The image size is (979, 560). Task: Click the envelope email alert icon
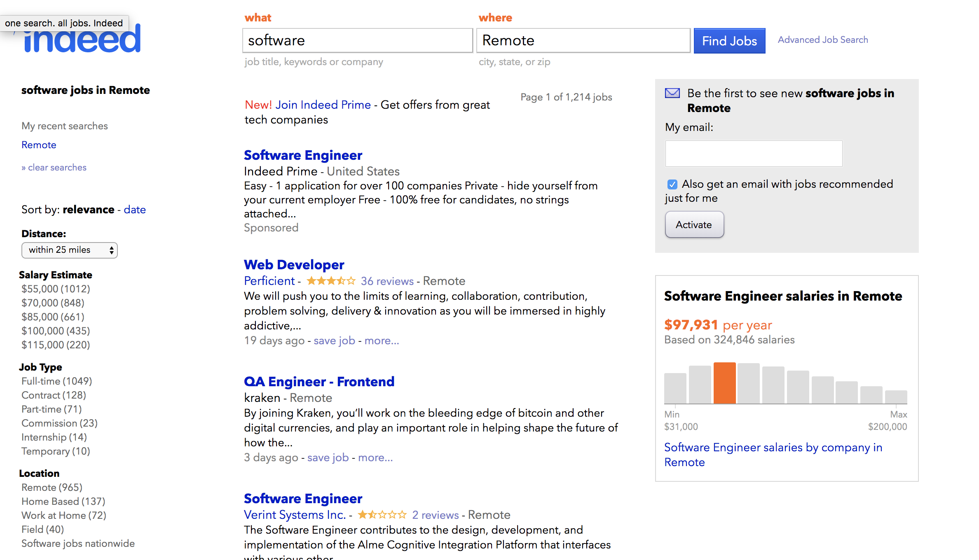tap(672, 93)
